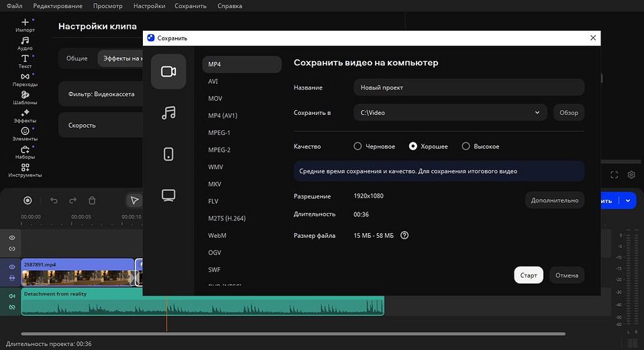
Task: Open the Файл menu
Action: click(x=15, y=6)
